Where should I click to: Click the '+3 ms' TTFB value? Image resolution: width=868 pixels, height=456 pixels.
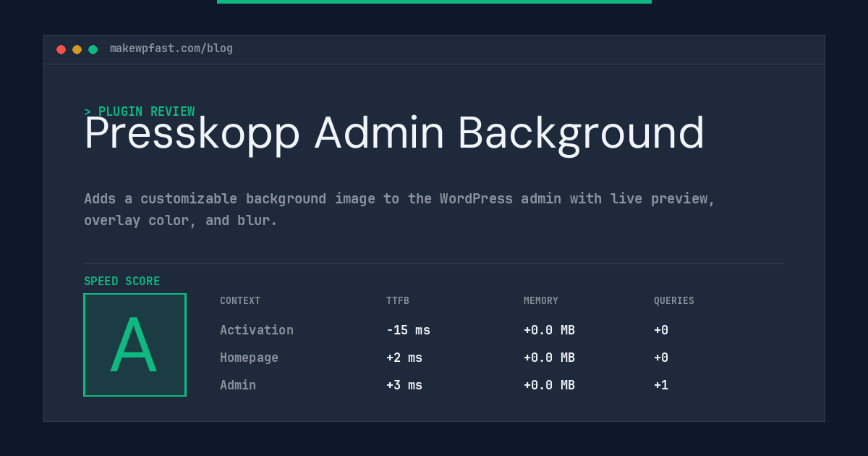(404, 385)
